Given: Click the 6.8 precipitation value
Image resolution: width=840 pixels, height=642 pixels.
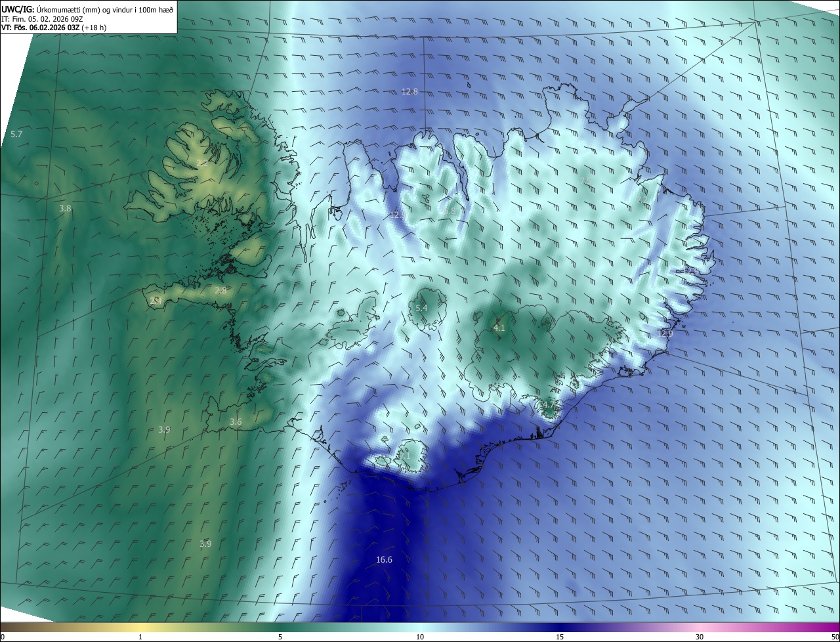Looking at the screenshot, I should (450, 211).
